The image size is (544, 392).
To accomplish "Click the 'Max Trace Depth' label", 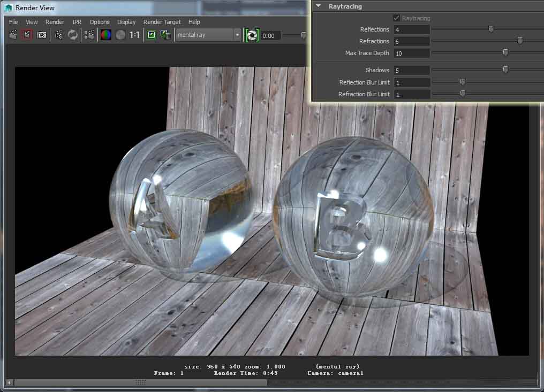I will [367, 53].
